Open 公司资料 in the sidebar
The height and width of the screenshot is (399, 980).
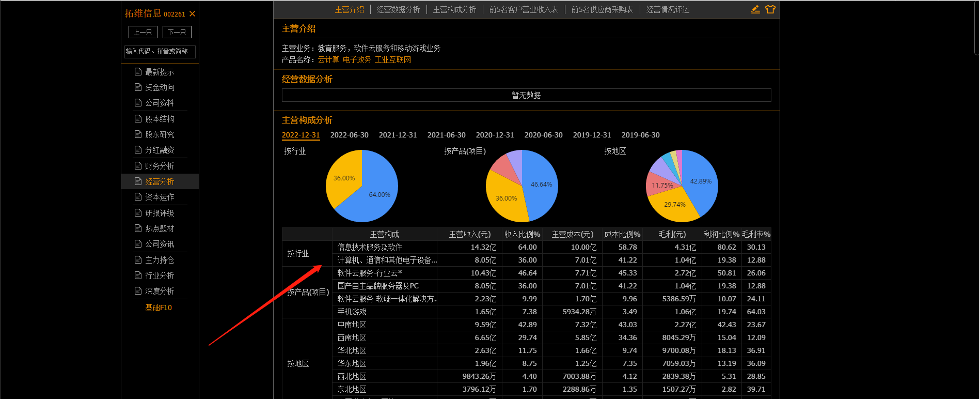(x=160, y=103)
